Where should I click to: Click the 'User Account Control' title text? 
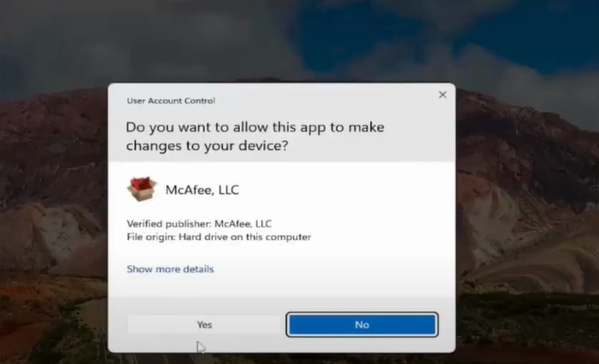171,101
